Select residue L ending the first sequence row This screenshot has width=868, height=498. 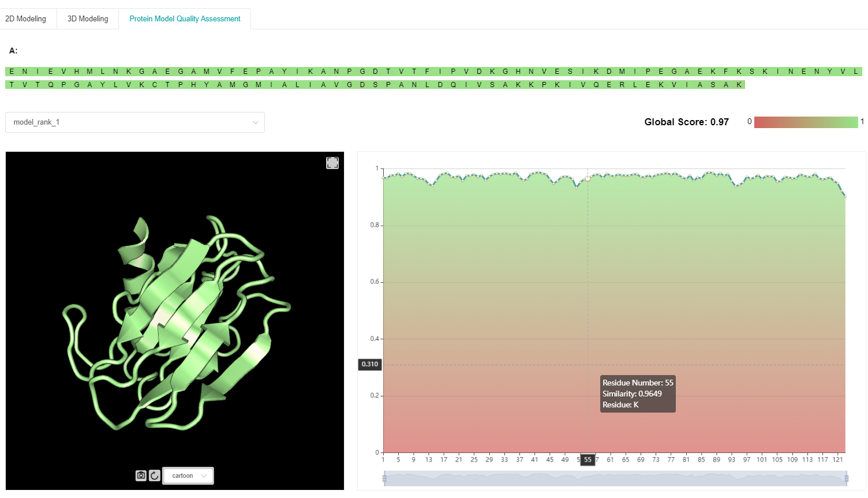pyautogui.click(x=855, y=72)
